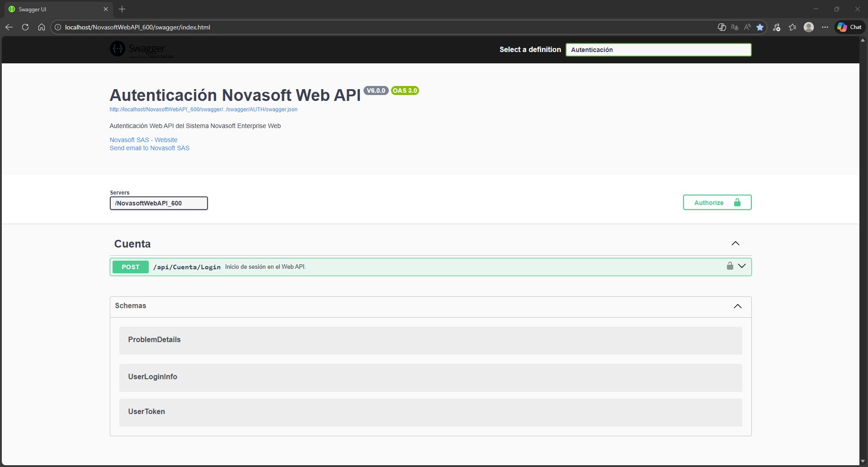Open browser settings and more menu
This screenshot has width=868, height=467.
[x=825, y=27]
